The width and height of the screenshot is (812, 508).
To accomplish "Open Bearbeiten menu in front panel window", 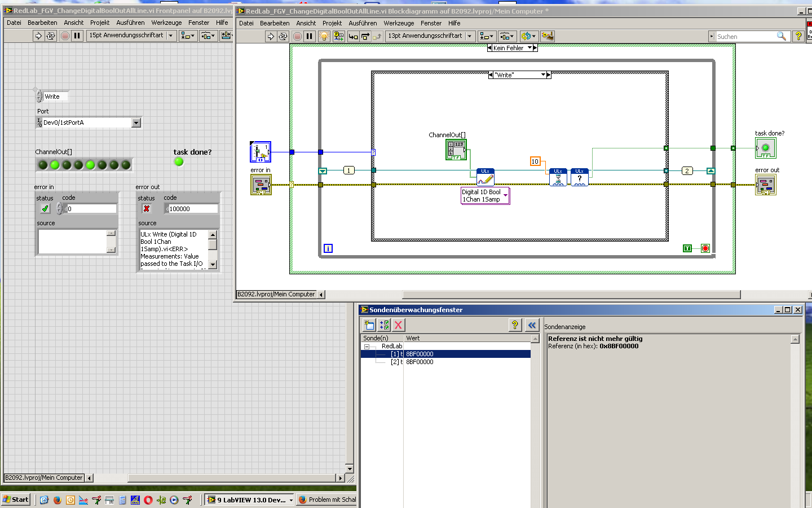I will (x=42, y=23).
